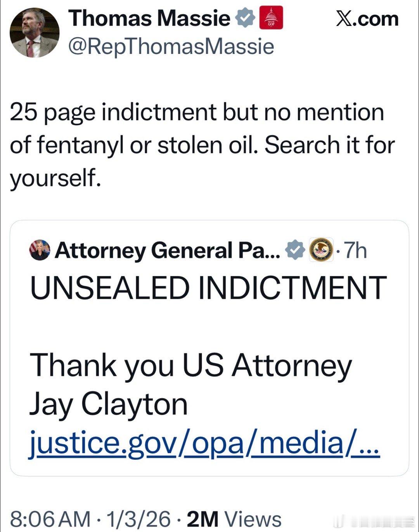Viewport: 419px width, 532px height.
Task: Click the verified badge in the quoted post
Action: pos(296,250)
